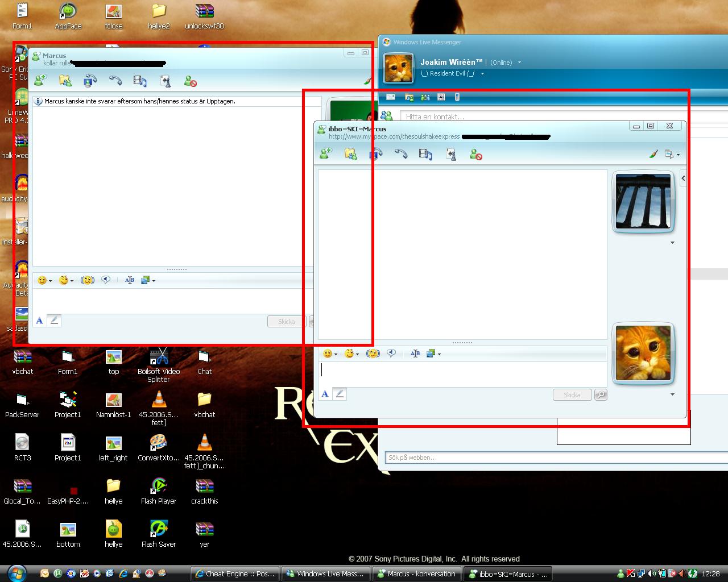Send a nudge in ibbo=SKI=Marcus window
Screen dimensions: 728x582
click(x=373, y=354)
